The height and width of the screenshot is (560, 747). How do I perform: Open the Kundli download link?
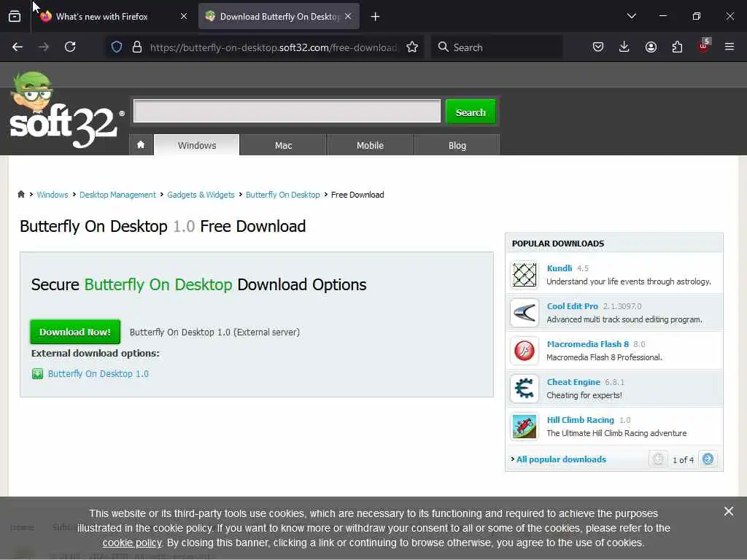pyautogui.click(x=560, y=268)
